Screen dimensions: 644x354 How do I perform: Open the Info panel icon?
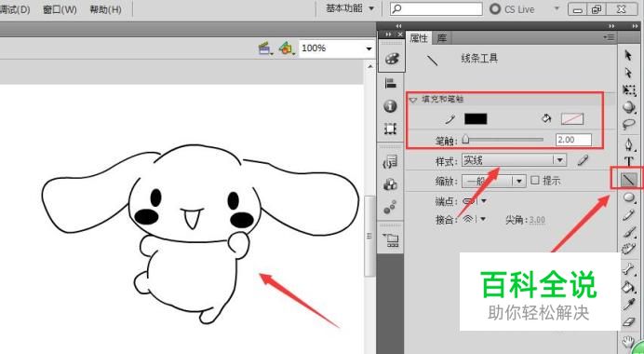tap(390, 106)
